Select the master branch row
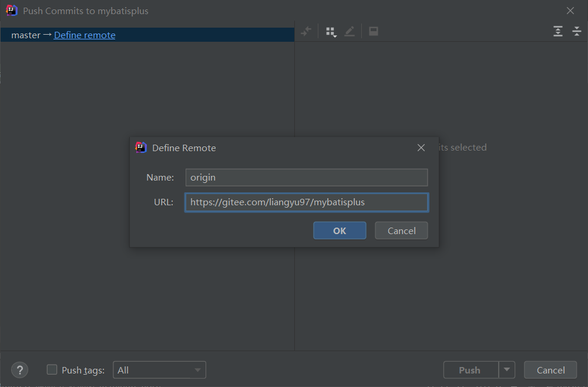This screenshot has height=387, width=588. (147, 35)
